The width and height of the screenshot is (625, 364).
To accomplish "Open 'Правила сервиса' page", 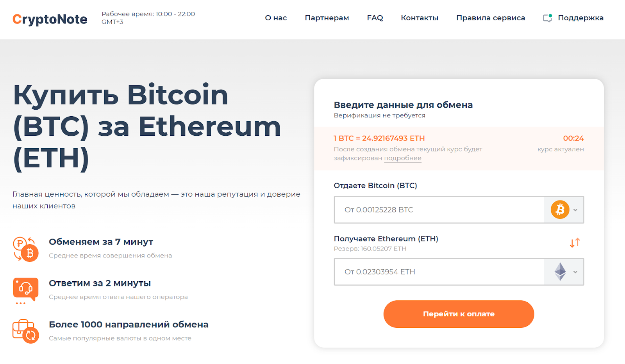I will click(491, 18).
